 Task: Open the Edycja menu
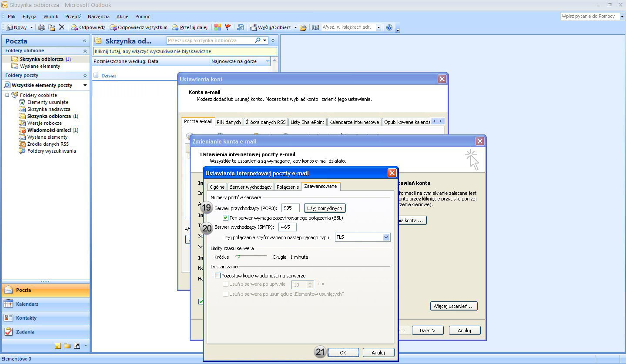pos(30,17)
